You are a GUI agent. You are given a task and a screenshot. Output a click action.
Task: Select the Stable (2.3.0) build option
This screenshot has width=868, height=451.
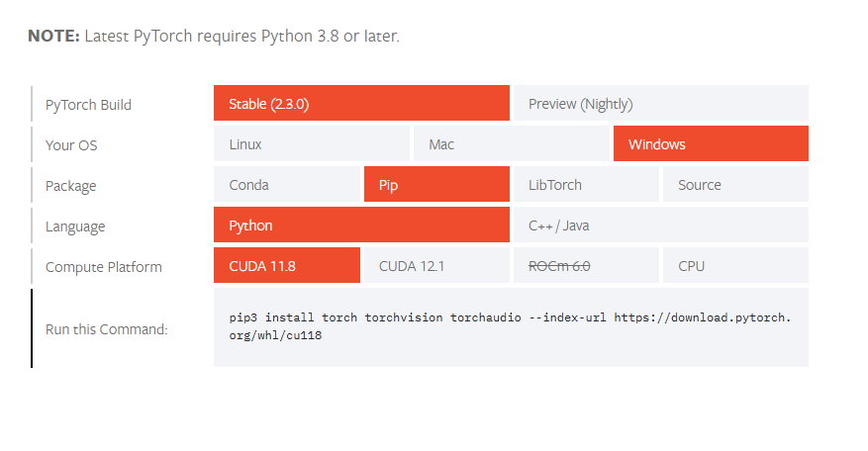tap(361, 103)
